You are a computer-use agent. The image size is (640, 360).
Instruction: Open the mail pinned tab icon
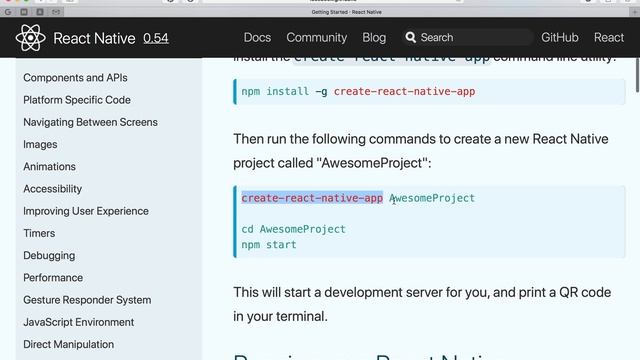56,12
